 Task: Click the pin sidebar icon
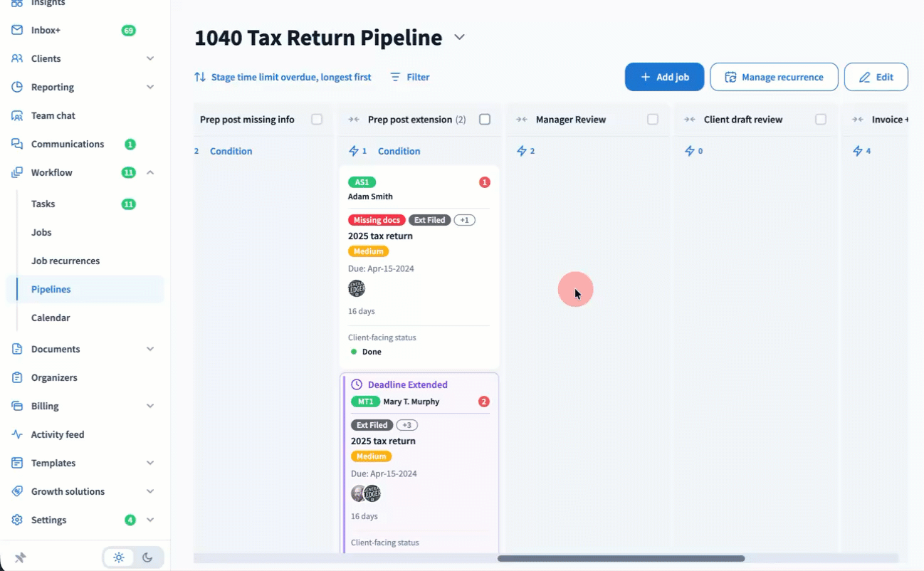20,557
